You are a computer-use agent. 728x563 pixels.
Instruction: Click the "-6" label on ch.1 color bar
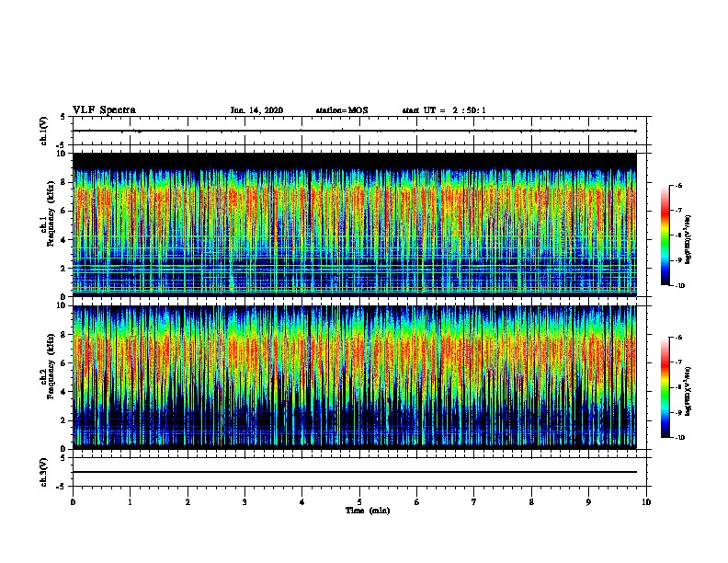click(678, 186)
